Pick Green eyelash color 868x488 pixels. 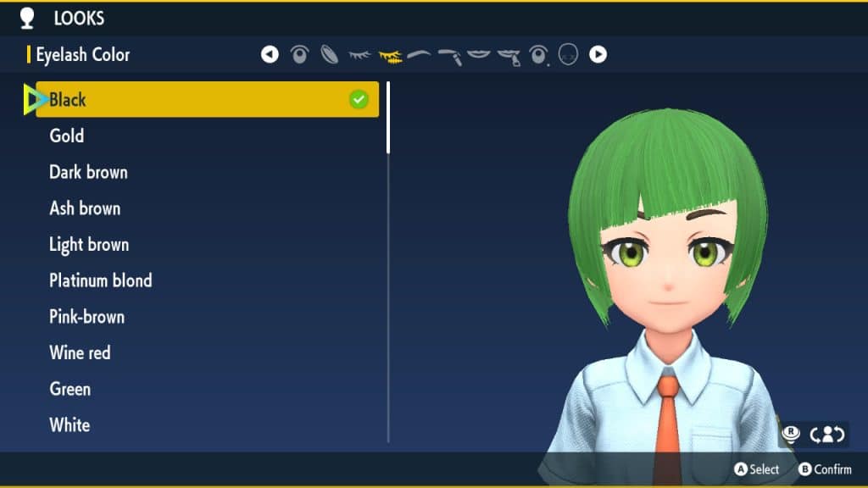[70, 389]
